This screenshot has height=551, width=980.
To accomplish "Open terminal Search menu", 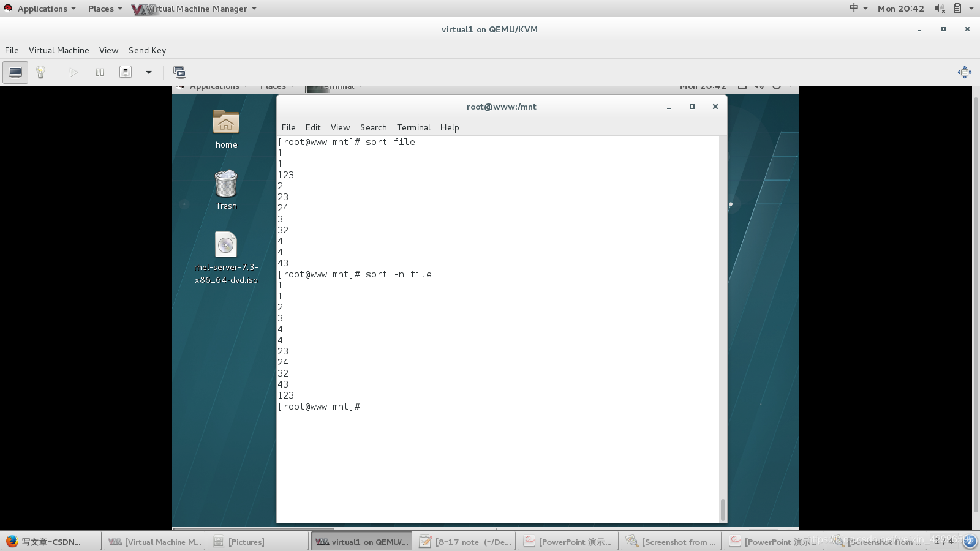I will (x=374, y=127).
